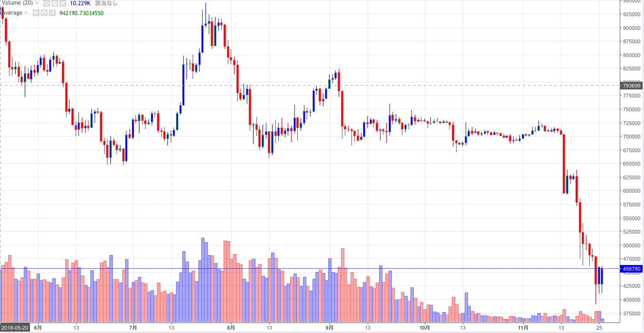The width and height of the screenshot is (644, 333).
Task: Remove the Volume (20) indicator
Action: coord(63,3)
